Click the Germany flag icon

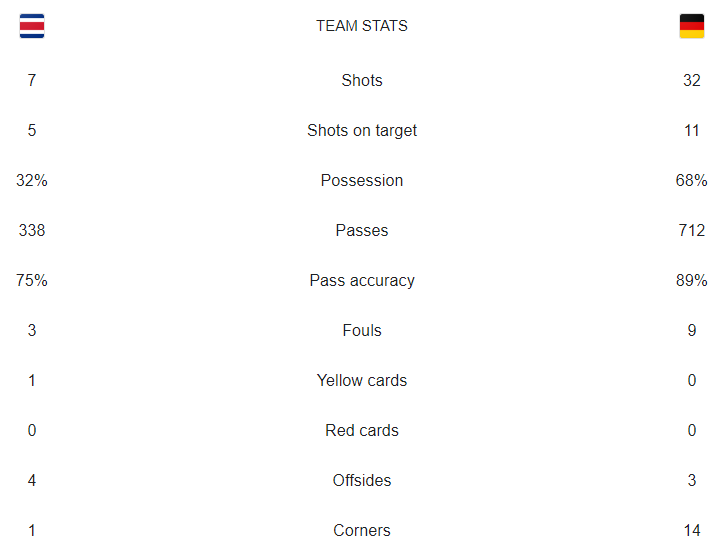coord(692,26)
